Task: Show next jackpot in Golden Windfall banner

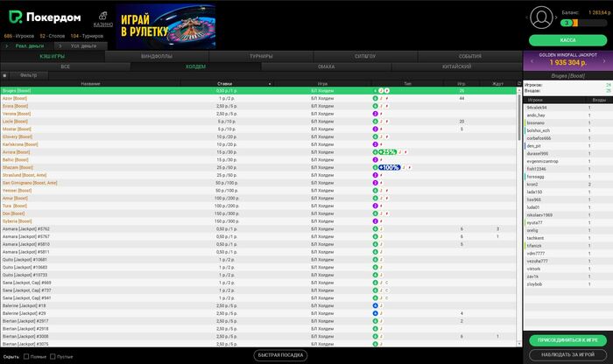Action: [x=604, y=61]
